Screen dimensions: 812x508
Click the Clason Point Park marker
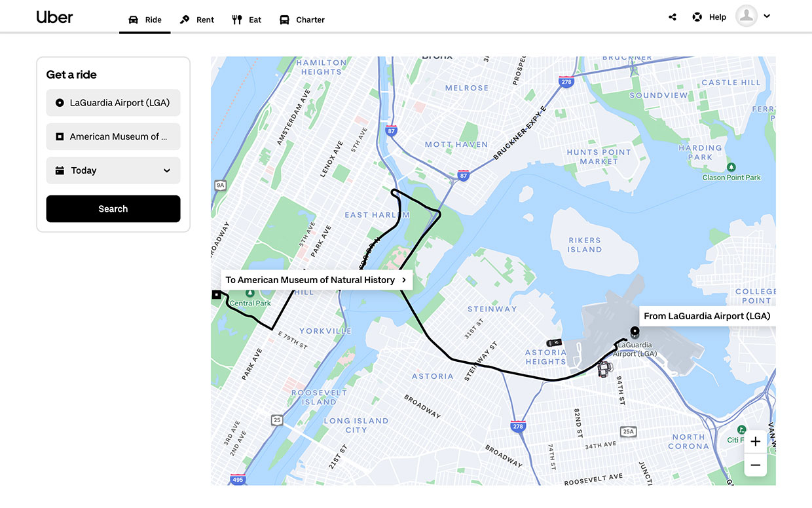[731, 167]
